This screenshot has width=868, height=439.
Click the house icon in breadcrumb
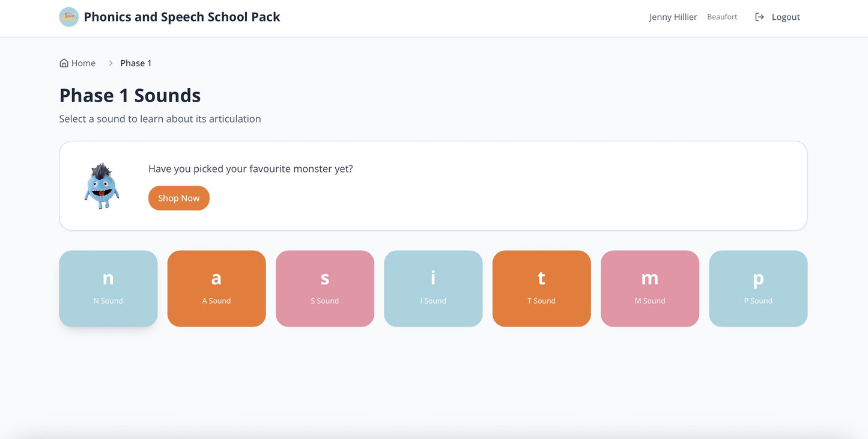point(64,63)
